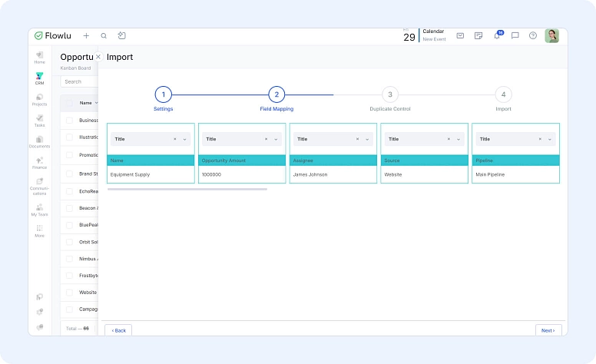
Task: Tick the checkbox for the Website row
Action: coord(69,292)
